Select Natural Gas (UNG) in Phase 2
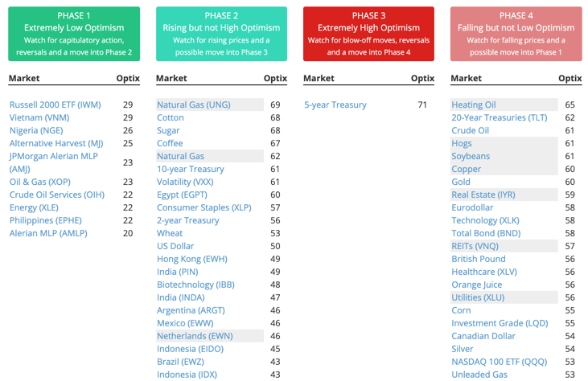The height and width of the screenshot is (381, 588). click(x=193, y=104)
